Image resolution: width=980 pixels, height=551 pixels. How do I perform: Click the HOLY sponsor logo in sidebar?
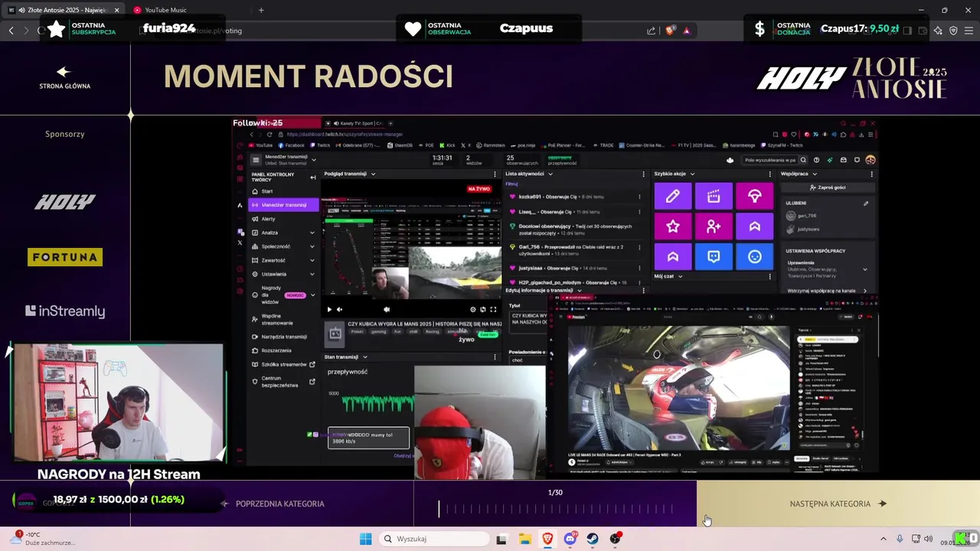click(x=65, y=202)
